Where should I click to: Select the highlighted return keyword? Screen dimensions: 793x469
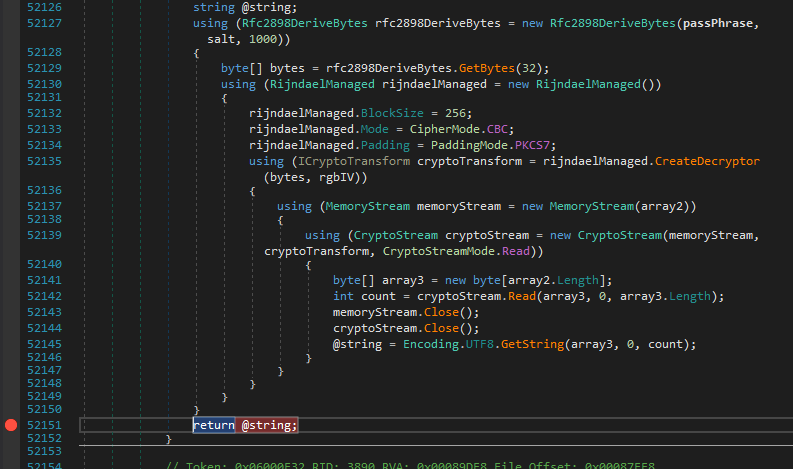click(214, 425)
